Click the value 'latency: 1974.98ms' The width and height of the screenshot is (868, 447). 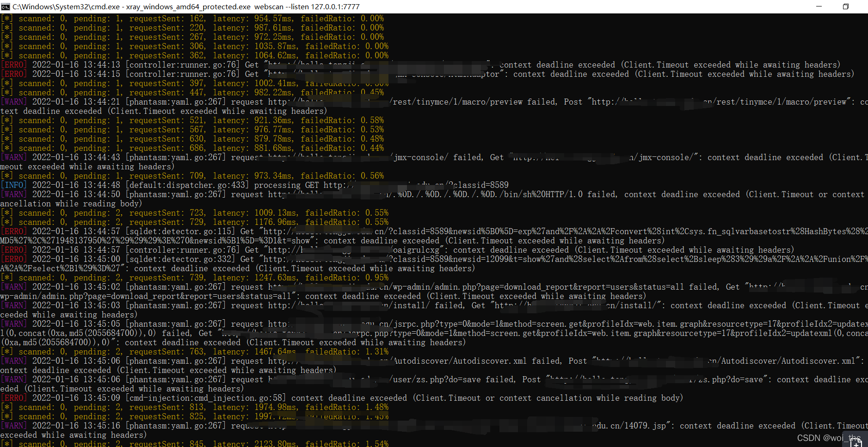(254, 407)
